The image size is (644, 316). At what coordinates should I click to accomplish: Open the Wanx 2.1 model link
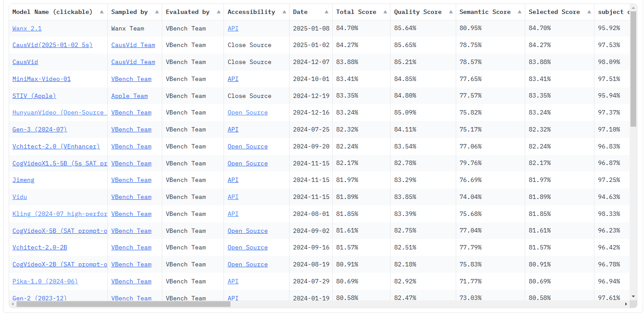tap(27, 28)
